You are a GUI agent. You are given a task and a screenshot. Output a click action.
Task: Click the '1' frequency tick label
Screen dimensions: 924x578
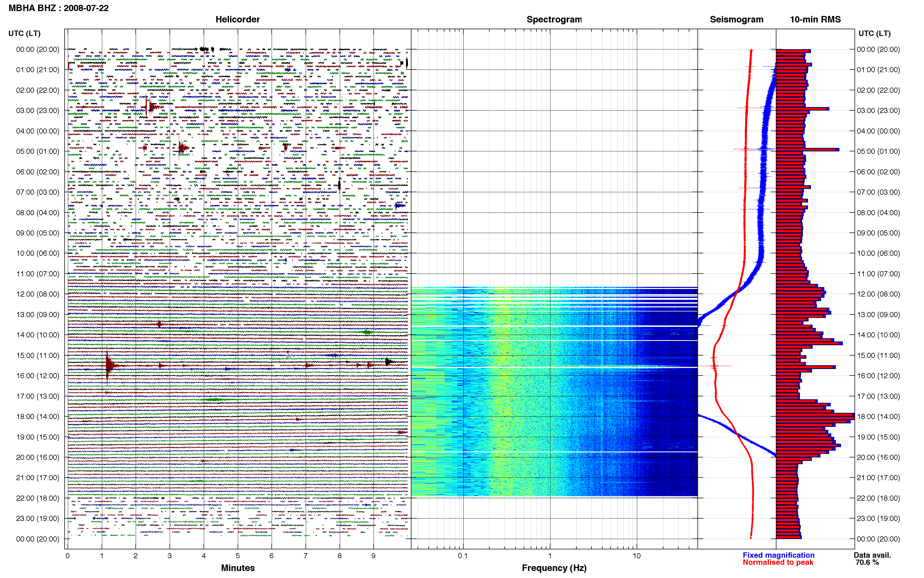tap(550, 556)
